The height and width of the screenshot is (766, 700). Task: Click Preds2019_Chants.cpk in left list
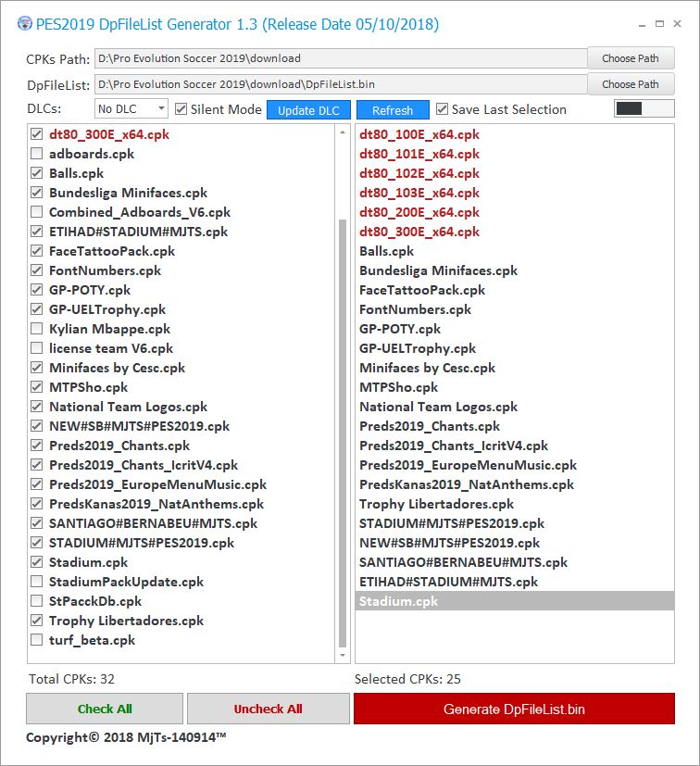click(119, 446)
